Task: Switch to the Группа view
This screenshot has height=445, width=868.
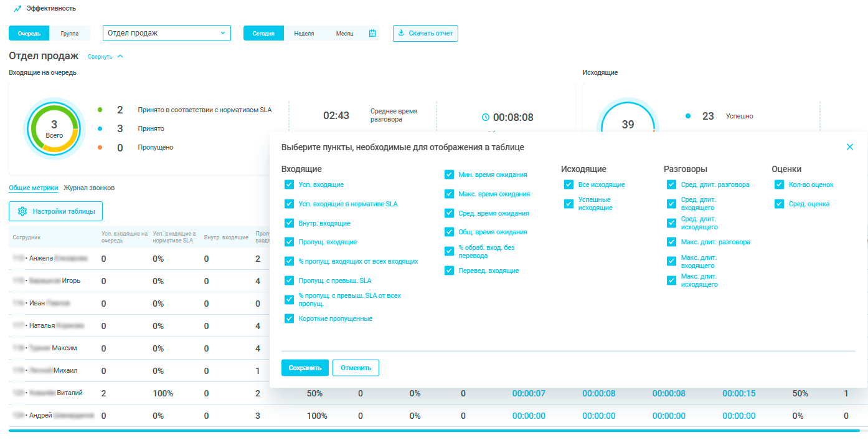Action: [x=70, y=34]
